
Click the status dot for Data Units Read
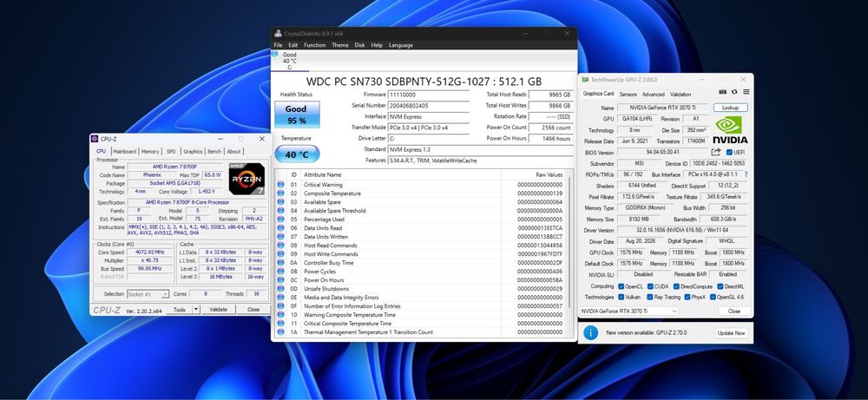click(280, 228)
